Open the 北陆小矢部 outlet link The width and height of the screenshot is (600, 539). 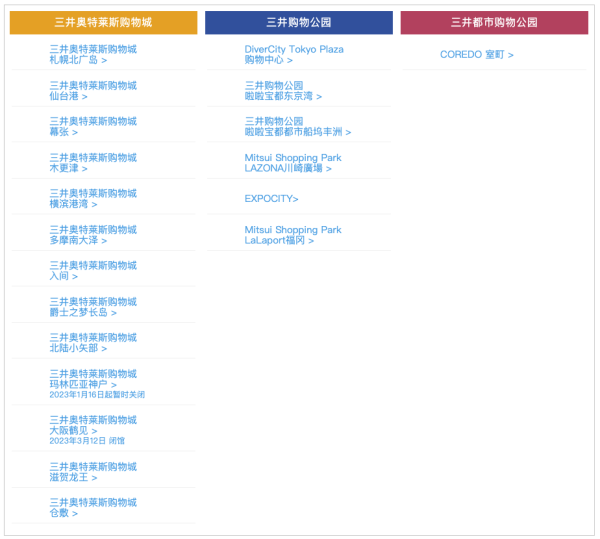pos(93,342)
